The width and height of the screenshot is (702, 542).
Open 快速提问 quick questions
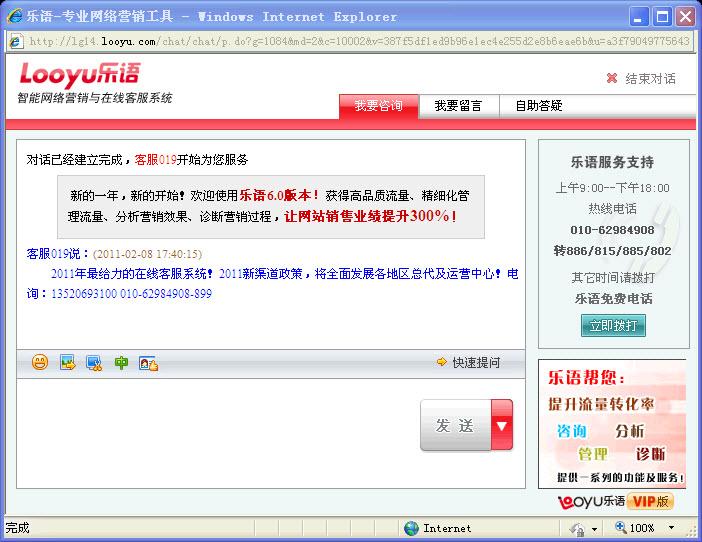coord(476,363)
